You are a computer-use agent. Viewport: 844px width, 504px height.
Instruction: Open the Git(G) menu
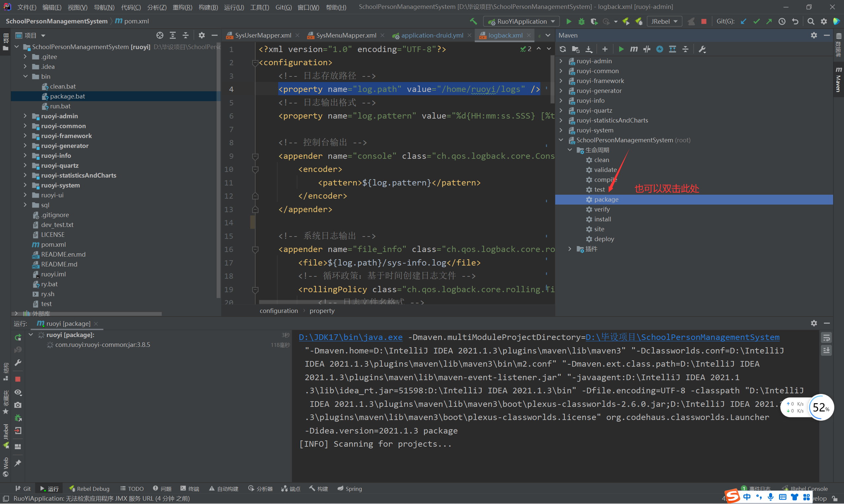point(283,7)
